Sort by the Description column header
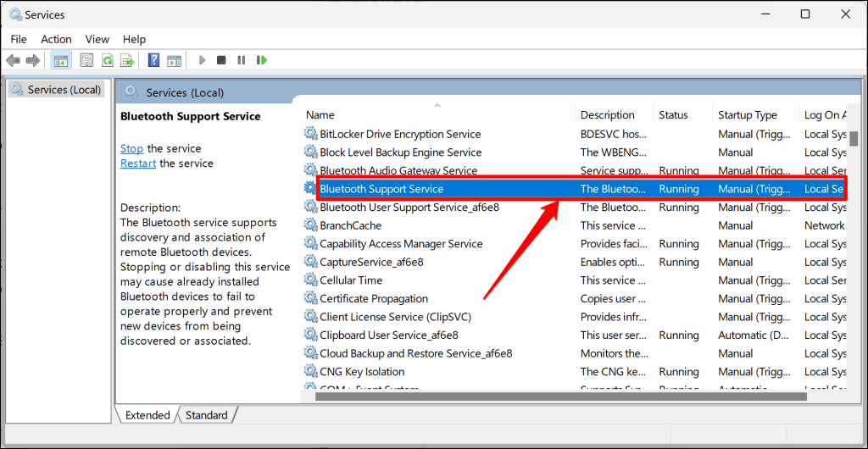The width and height of the screenshot is (868, 449). (615, 115)
